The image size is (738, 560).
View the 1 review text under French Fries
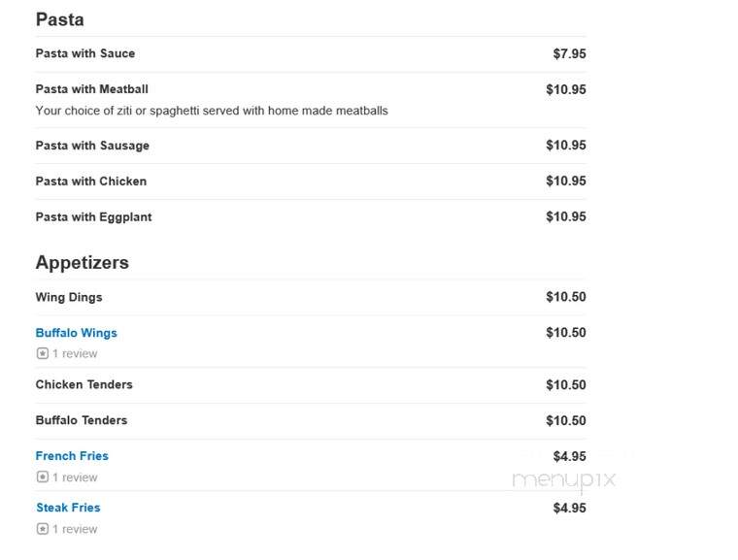75,478
